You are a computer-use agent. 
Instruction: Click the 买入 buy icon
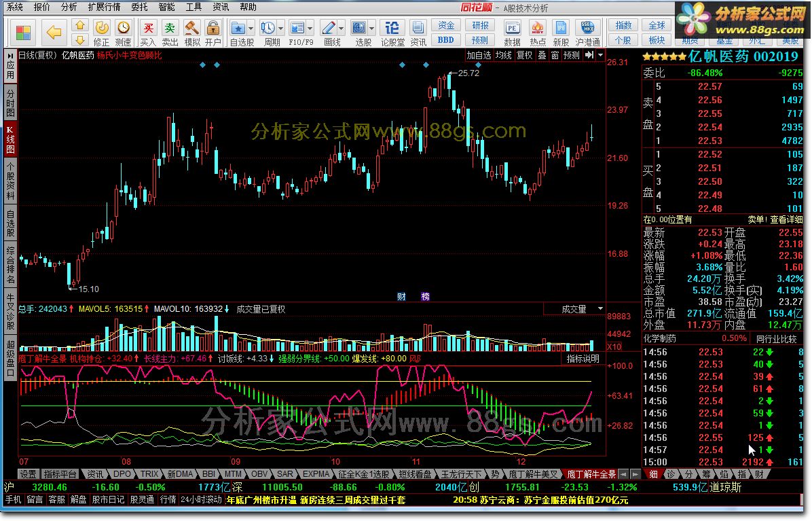pyautogui.click(x=148, y=27)
